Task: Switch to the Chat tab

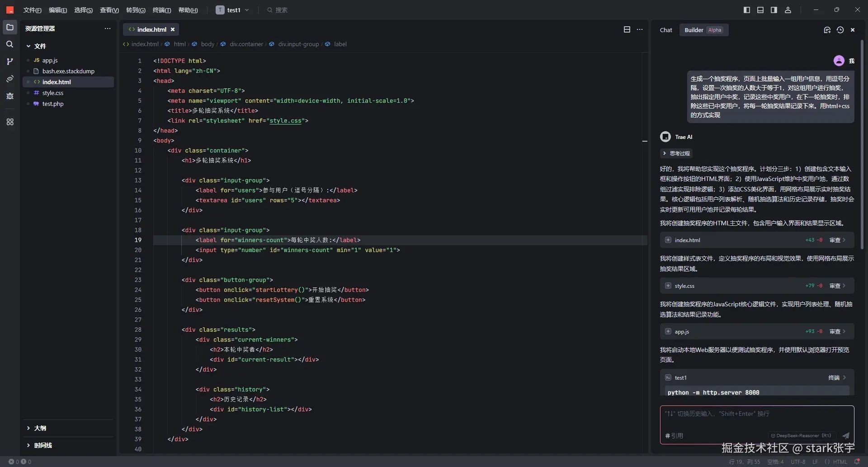Action: [666, 30]
